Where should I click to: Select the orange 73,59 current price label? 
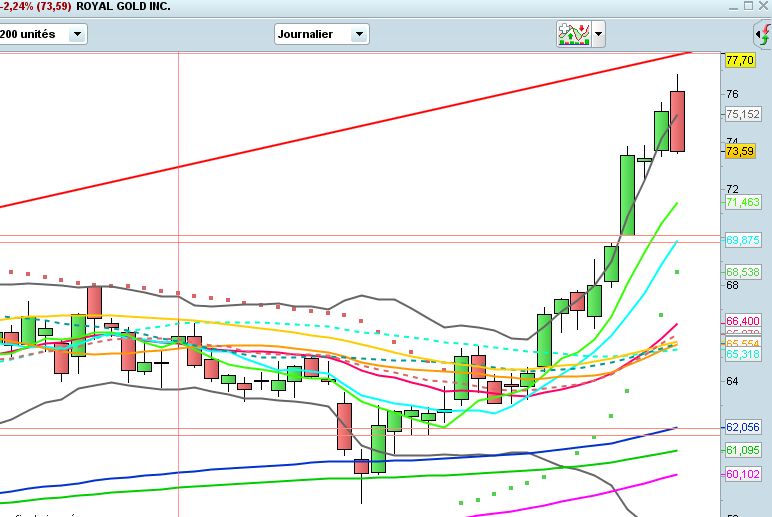click(740, 151)
